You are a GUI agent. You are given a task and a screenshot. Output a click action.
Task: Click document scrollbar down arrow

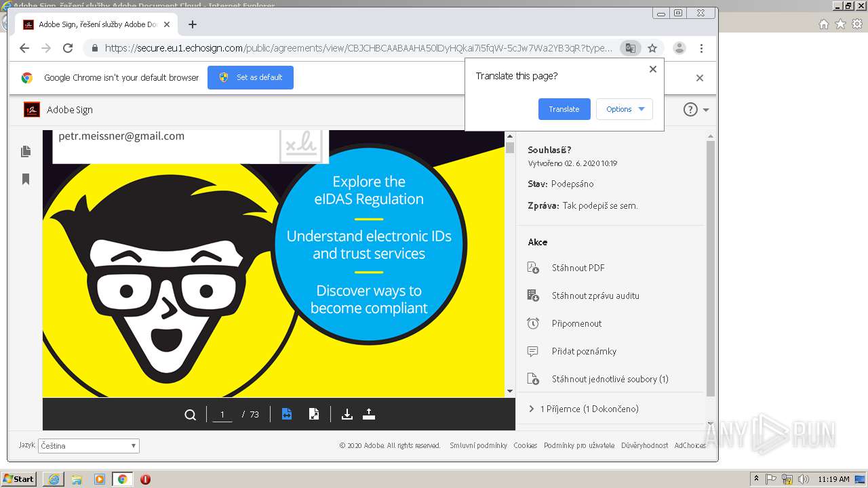510,391
